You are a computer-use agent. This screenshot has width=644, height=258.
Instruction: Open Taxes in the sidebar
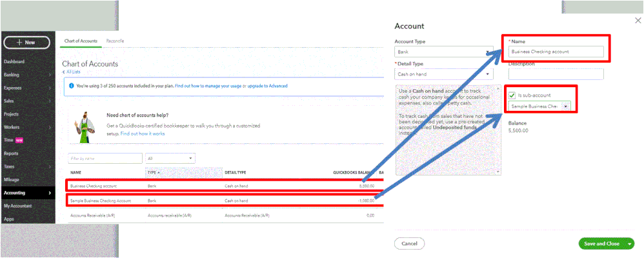[x=10, y=167]
